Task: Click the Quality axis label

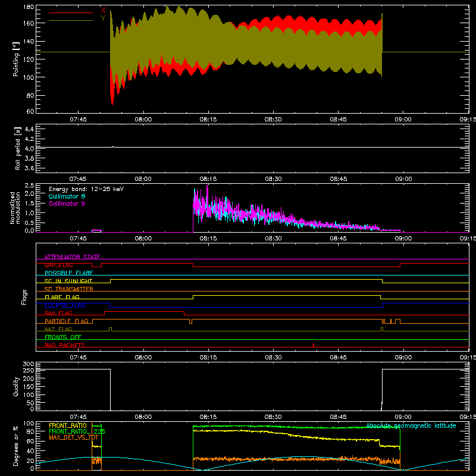Action: pos(16,386)
